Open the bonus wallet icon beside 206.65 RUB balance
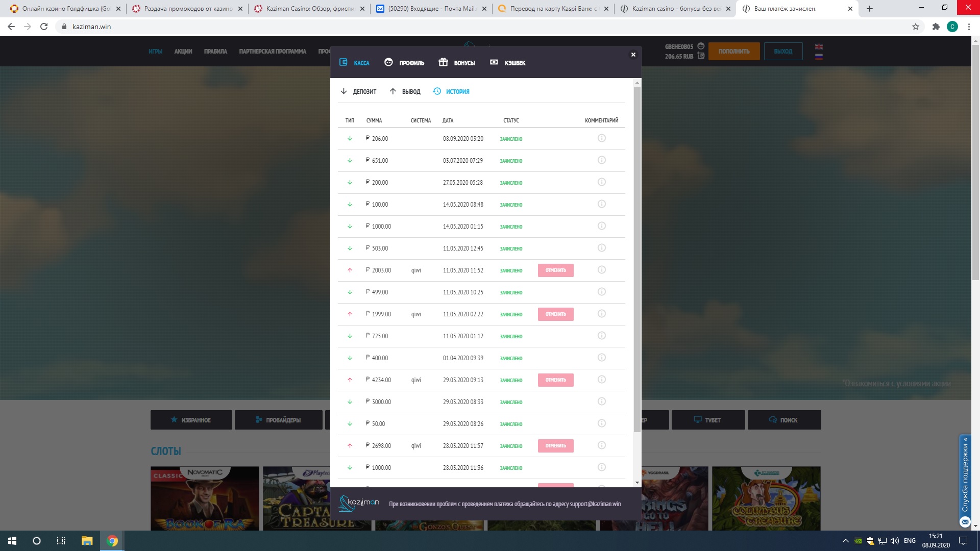Image resolution: width=980 pixels, height=551 pixels. (701, 56)
